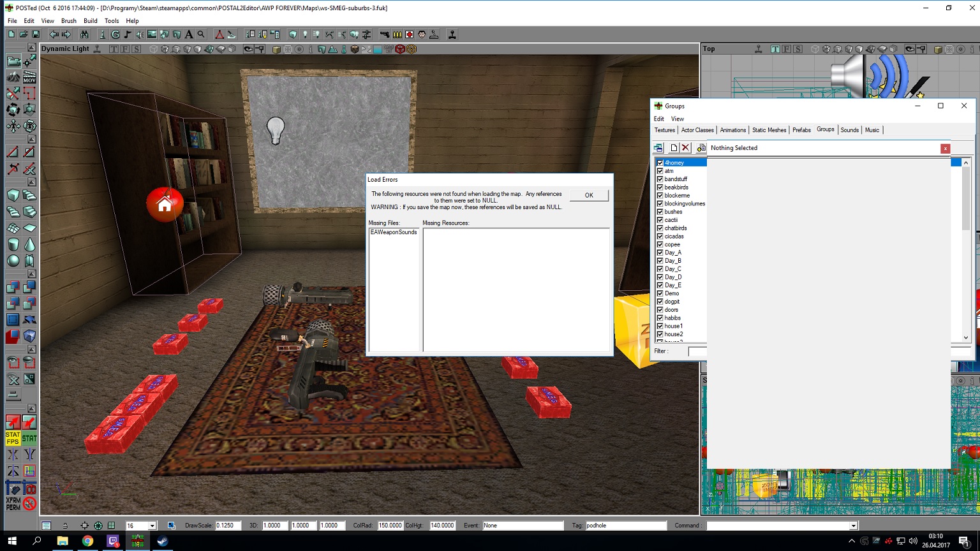The image size is (980, 551).
Task: Click the DrawScale input field
Action: tap(228, 525)
